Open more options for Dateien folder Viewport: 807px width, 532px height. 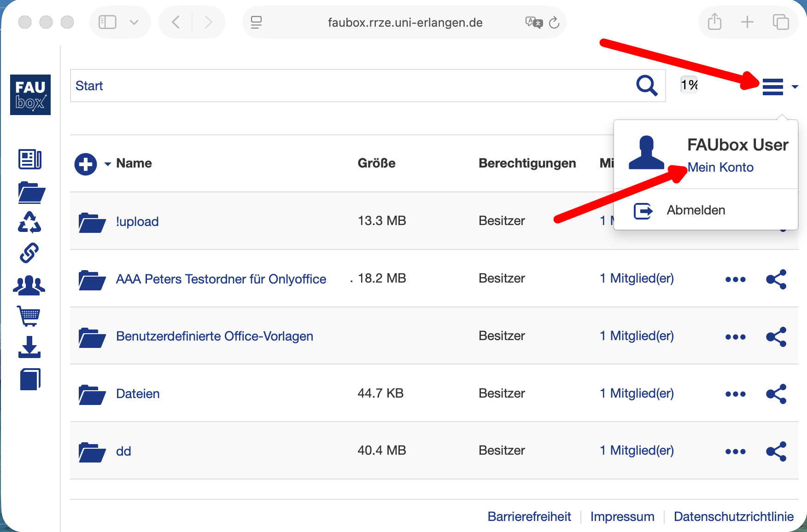[735, 394]
